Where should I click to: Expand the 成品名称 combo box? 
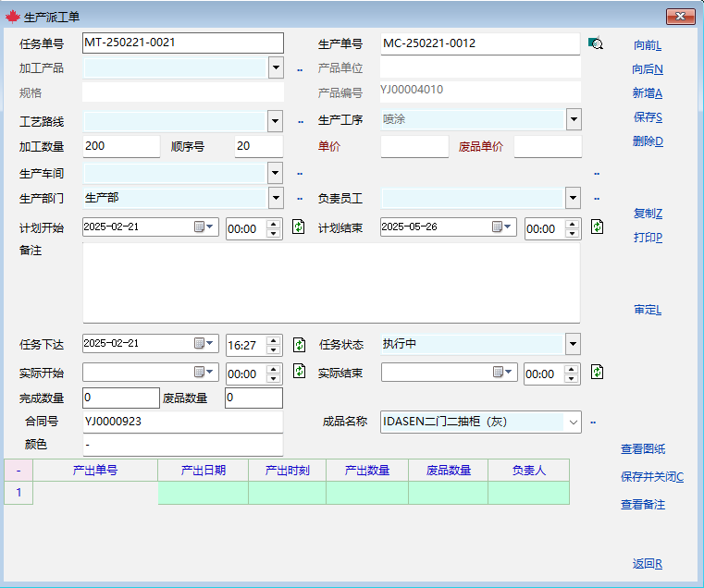574,422
